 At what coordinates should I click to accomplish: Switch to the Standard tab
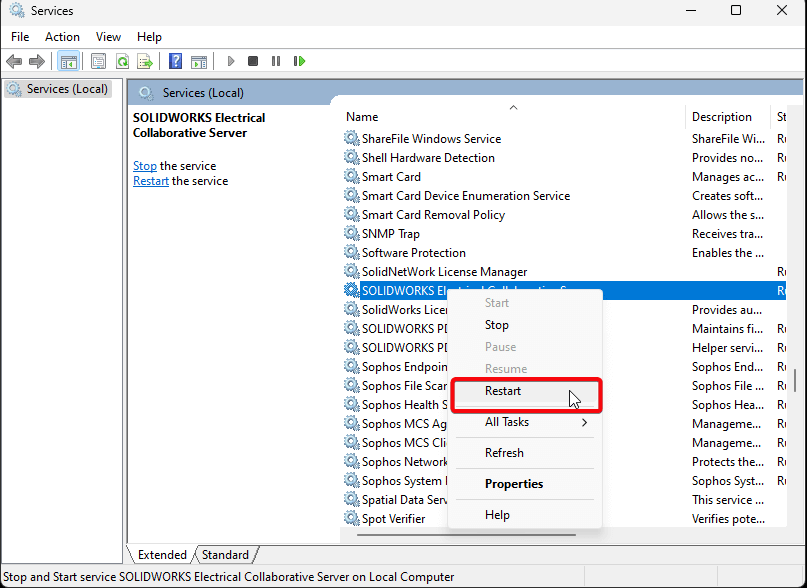click(x=225, y=555)
